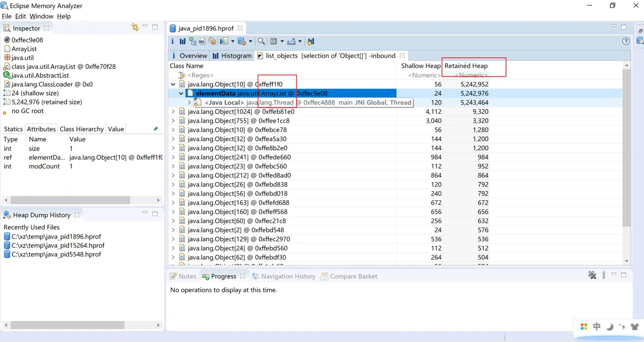Click the shirt skin icon in the IME bar
The width and height of the screenshot is (644, 342).
[634, 327]
